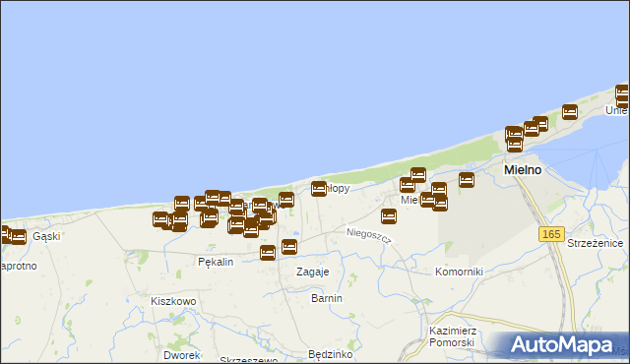Image resolution: width=630 pixels, height=364 pixels.
Task: Select the hotel marker immediately left of Gąski
Action: [x=19, y=237]
